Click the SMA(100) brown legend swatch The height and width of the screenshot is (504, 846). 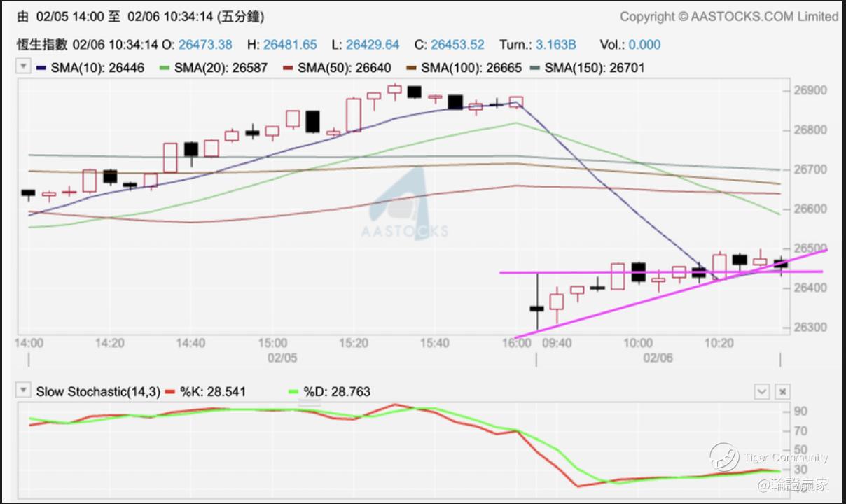click(x=411, y=68)
